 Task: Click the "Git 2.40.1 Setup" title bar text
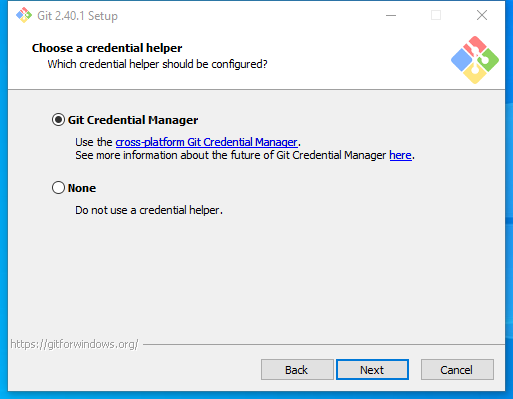coord(77,16)
